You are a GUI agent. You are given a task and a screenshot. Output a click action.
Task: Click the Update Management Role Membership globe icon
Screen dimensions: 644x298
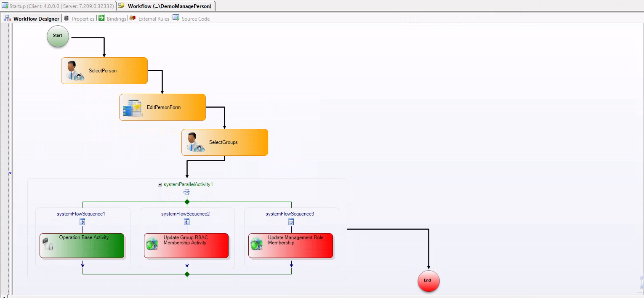[256, 244]
